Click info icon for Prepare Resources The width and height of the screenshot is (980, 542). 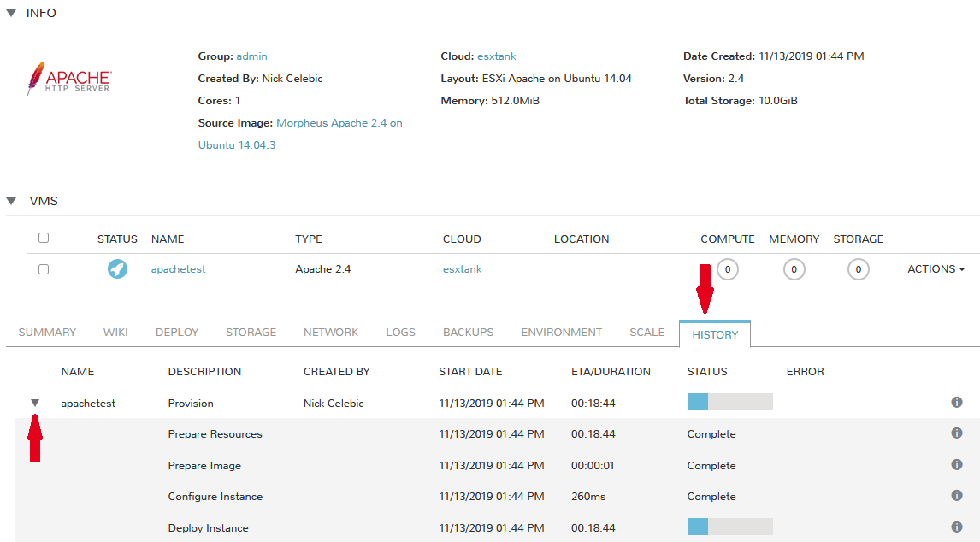point(957,433)
